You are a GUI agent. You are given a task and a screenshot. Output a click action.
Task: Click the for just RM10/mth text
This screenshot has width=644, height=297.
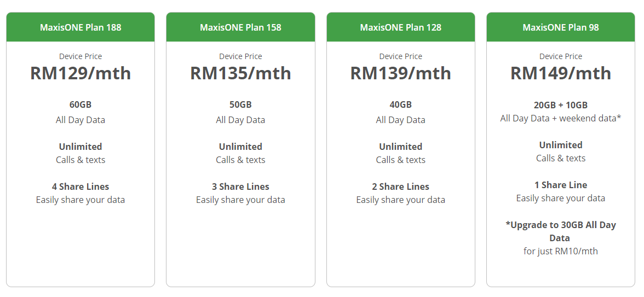[561, 252]
